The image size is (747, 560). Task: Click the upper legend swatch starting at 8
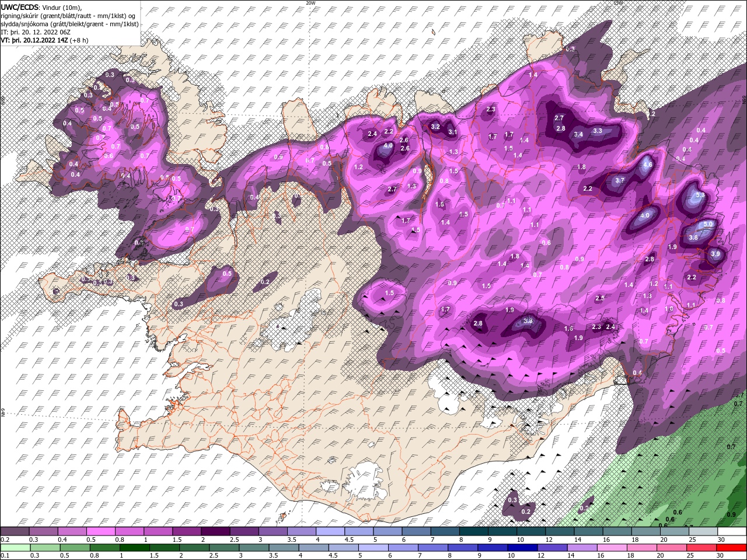tap(473, 531)
